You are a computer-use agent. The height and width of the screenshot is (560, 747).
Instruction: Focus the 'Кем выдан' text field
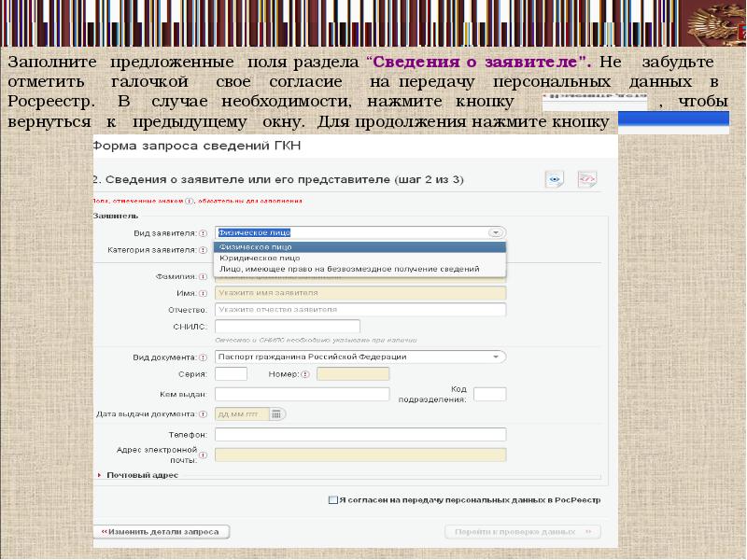[302, 394]
